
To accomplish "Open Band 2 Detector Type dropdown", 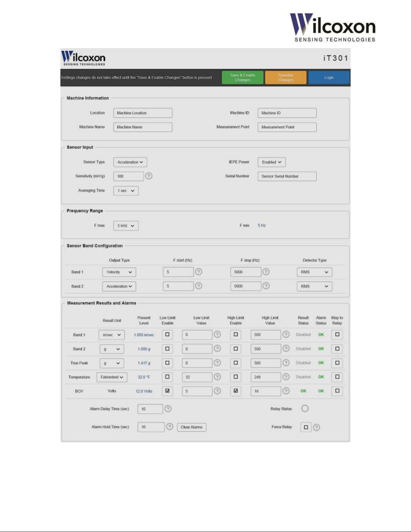I will [x=314, y=286].
